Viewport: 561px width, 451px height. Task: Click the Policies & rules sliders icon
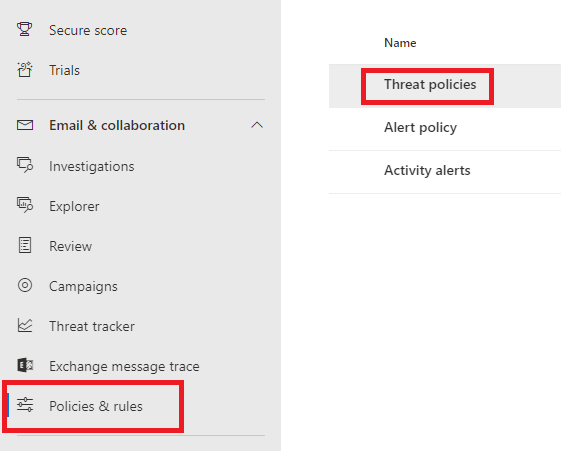[25, 405]
